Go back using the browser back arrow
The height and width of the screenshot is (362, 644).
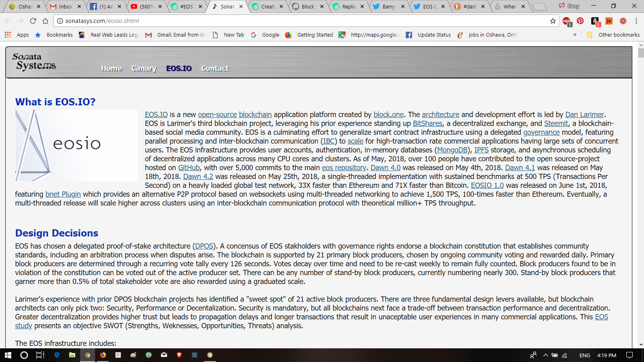tap(8, 21)
